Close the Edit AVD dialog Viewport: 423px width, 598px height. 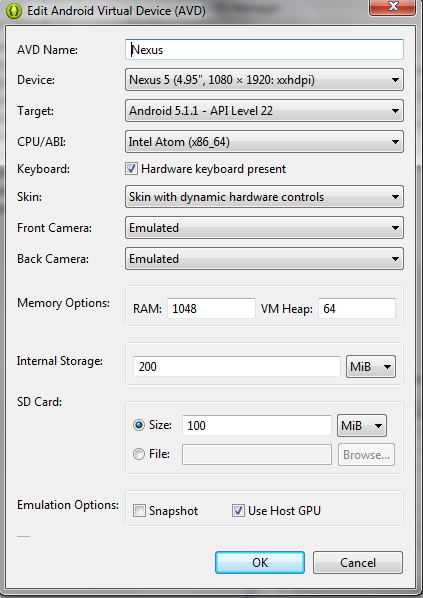click(392, 7)
